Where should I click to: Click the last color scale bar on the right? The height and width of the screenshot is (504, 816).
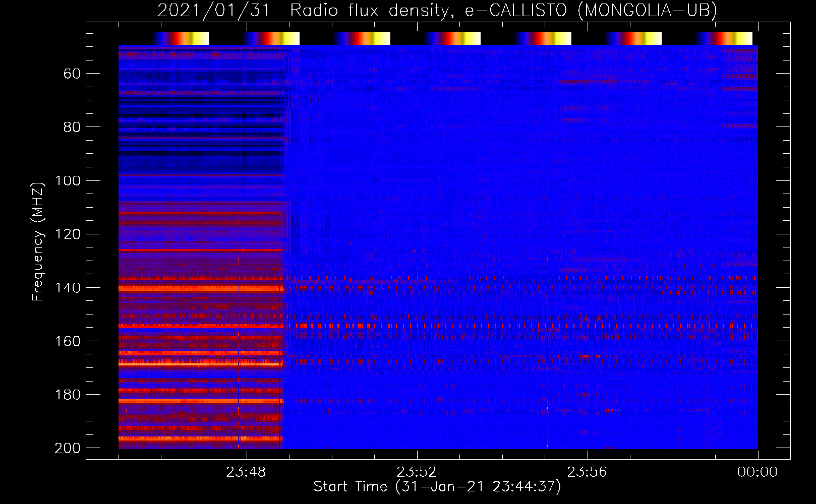tap(724, 38)
